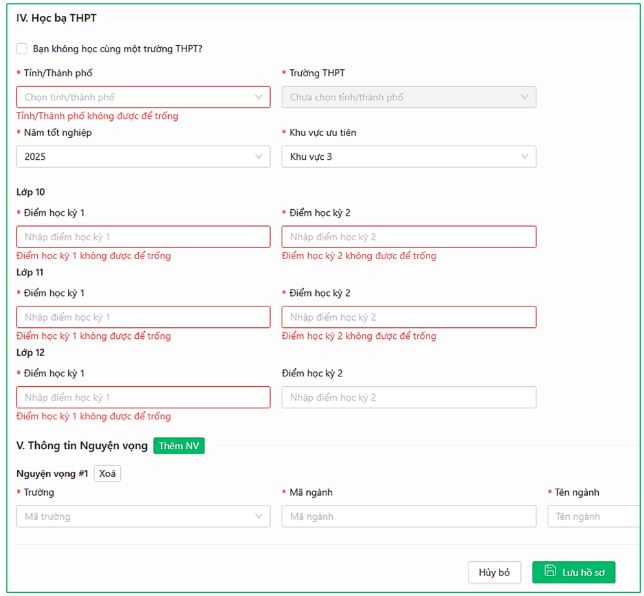This screenshot has width=644, height=596.
Task: Expand the Khu vực ưu tiên dropdown
Action: [x=408, y=157]
